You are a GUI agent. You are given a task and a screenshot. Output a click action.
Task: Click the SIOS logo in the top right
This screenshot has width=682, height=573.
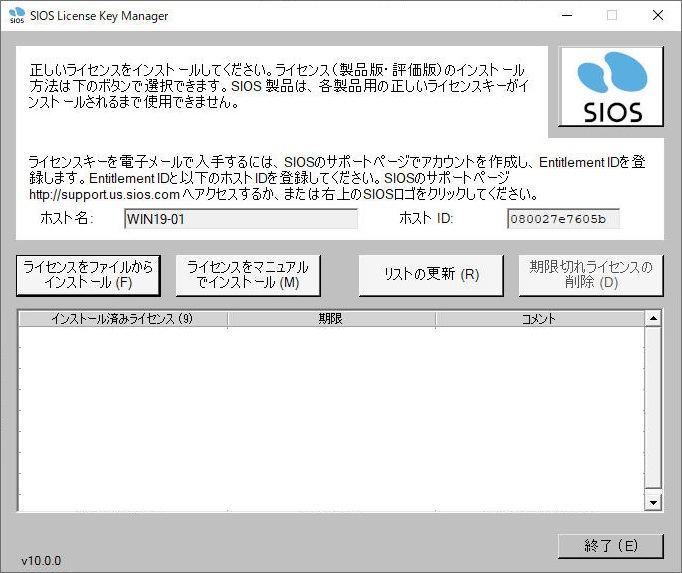[610, 87]
